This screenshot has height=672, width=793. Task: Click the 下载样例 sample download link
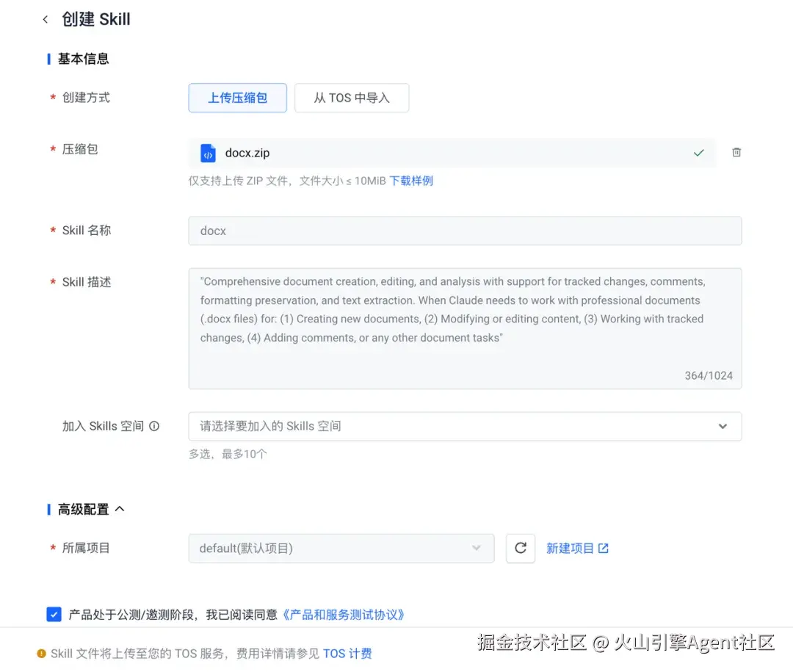(x=411, y=181)
